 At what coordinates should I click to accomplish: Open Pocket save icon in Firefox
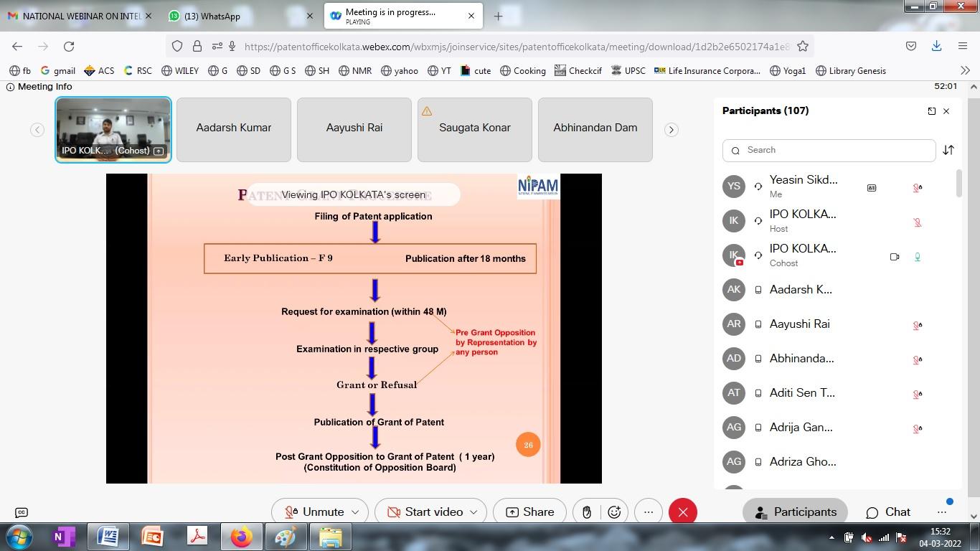tap(910, 46)
